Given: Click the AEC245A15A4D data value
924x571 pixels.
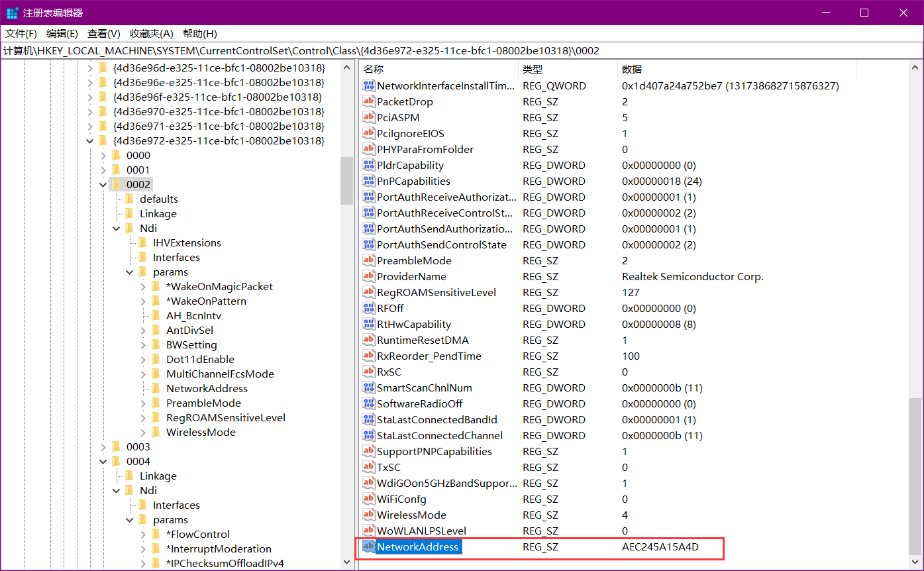Looking at the screenshot, I should [660, 546].
